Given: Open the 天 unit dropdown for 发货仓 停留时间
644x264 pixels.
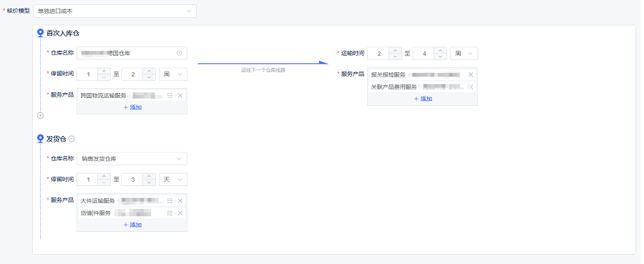Looking at the screenshot, I should 173,180.
